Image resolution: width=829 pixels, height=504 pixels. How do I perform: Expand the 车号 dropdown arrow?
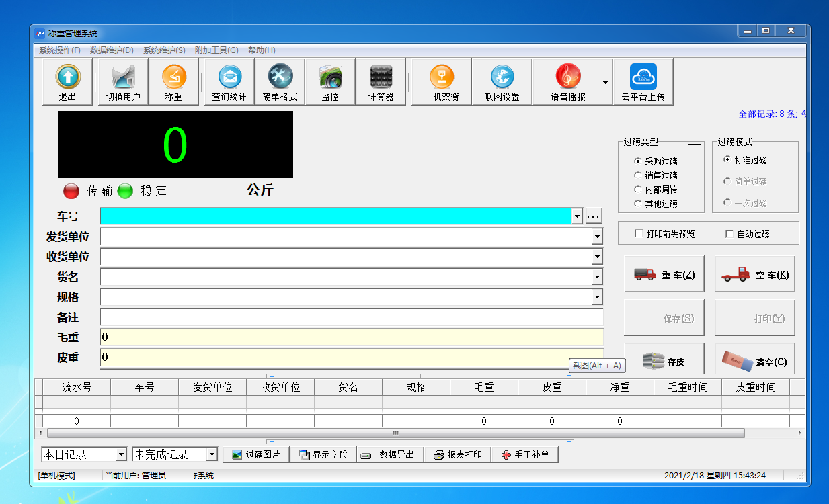click(x=576, y=216)
